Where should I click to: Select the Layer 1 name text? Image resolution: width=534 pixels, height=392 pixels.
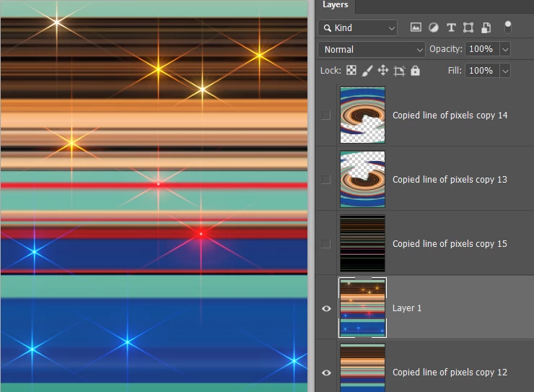coord(406,308)
